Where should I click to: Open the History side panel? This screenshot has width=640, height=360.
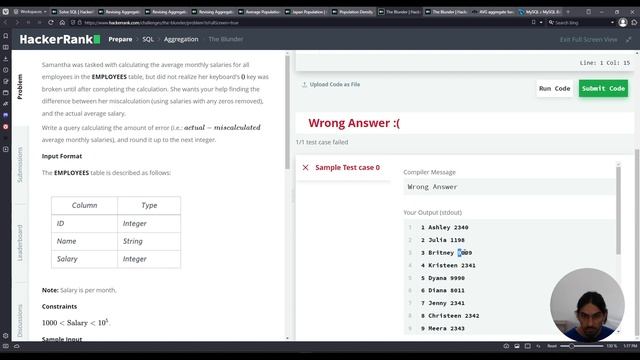(6, 70)
